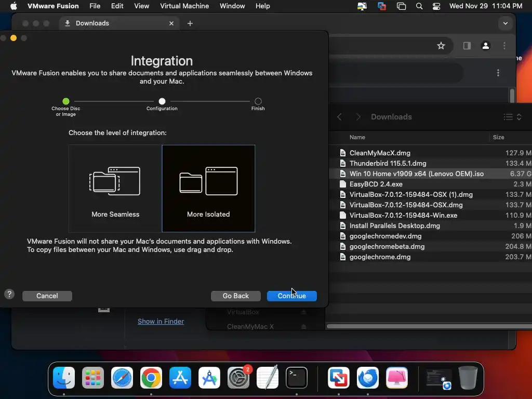This screenshot has width=532, height=399.
Task: Click the Choose Disc or Image step indicator
Action: pyautogui.click(x=66, y=101)
